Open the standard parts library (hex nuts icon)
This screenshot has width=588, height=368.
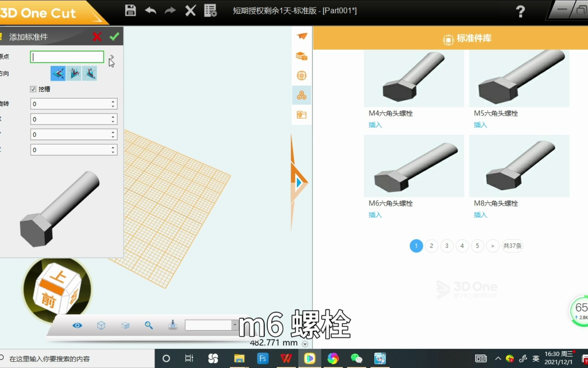point(301,95)
